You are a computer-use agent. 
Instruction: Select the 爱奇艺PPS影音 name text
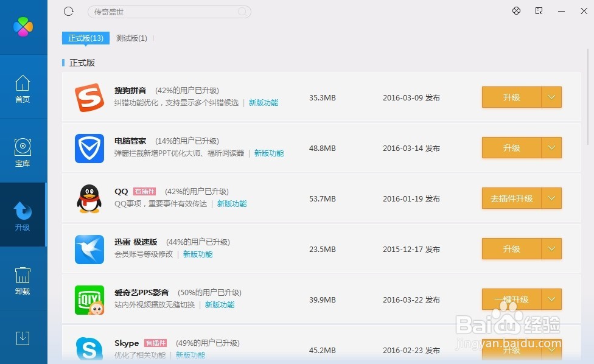click(x=142, y=292)
